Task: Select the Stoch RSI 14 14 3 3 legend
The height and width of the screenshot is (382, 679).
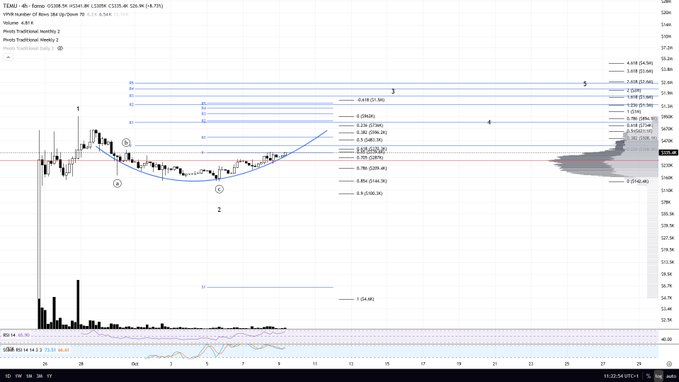Action: 23,350
